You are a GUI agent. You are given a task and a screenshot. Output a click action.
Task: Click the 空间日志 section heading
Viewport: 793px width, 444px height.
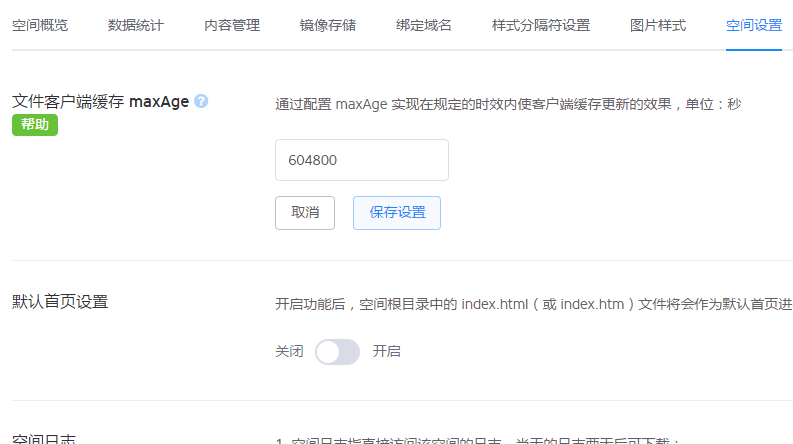point(44,439)
